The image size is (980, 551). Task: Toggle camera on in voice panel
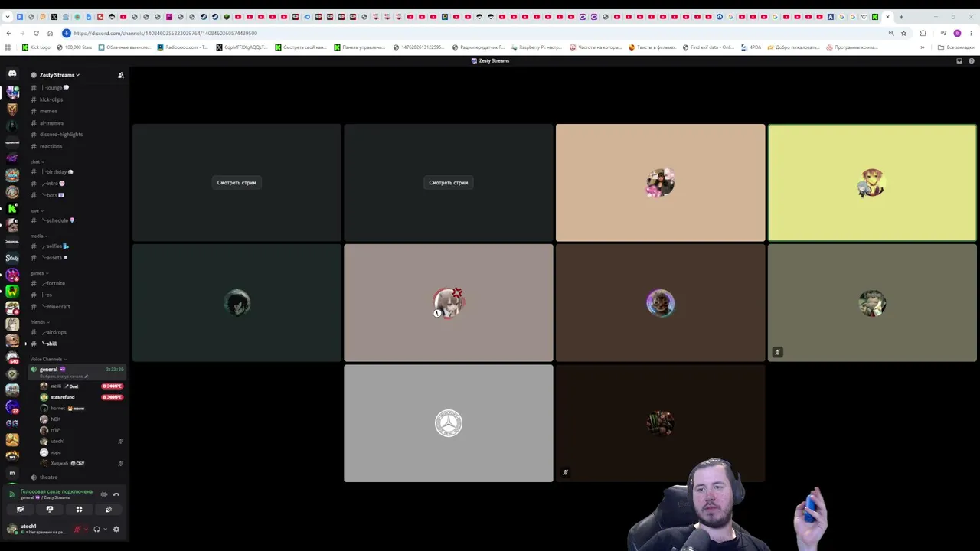[21, 510]
